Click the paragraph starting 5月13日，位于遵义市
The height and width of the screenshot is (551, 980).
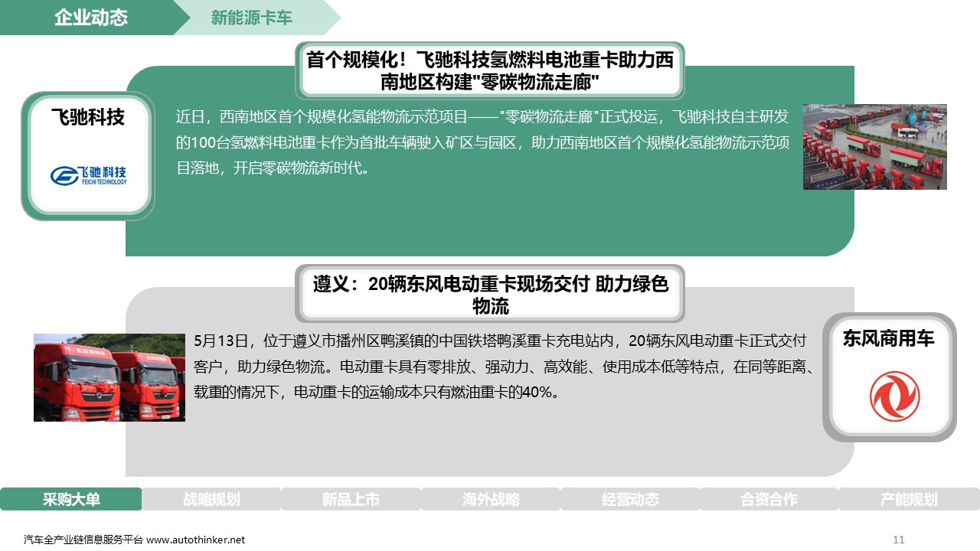pos(504,366)
